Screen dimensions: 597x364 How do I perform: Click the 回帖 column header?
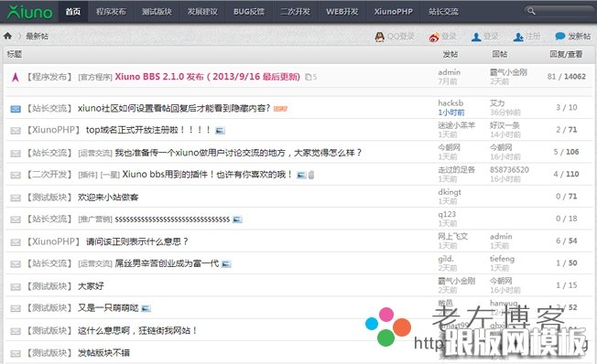coord(500,54)
